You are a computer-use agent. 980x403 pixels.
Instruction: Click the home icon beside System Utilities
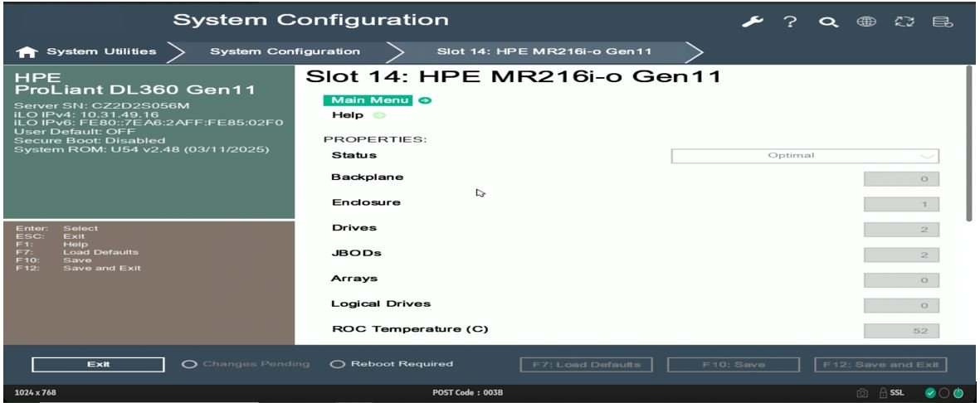(27, 52)
